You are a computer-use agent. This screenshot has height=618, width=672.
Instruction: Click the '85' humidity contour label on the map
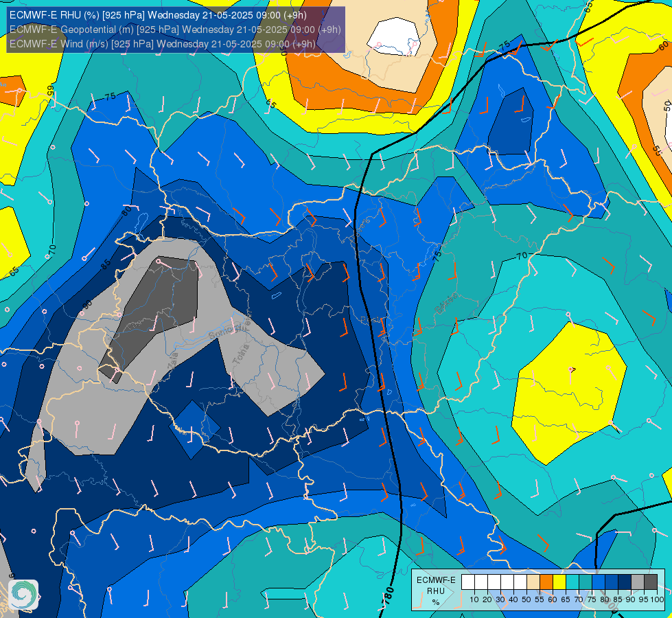tap(106, 263)
